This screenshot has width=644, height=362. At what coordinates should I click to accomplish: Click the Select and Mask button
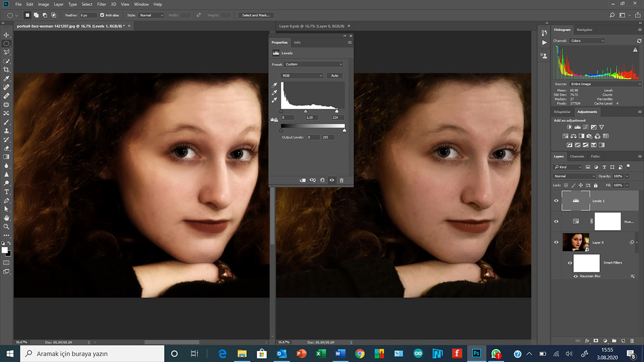(x=256, y=15)
